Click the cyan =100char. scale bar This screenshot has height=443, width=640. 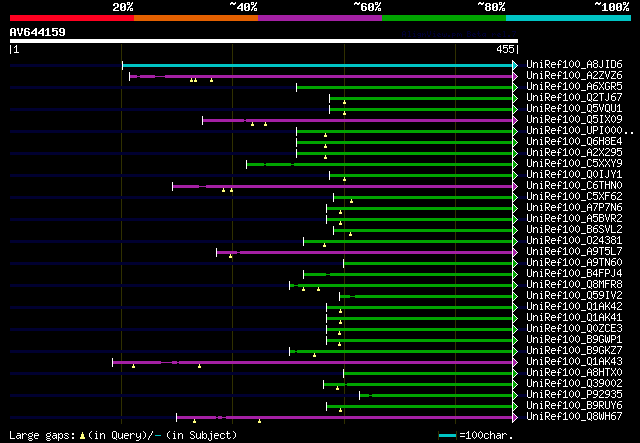(447, 436)
